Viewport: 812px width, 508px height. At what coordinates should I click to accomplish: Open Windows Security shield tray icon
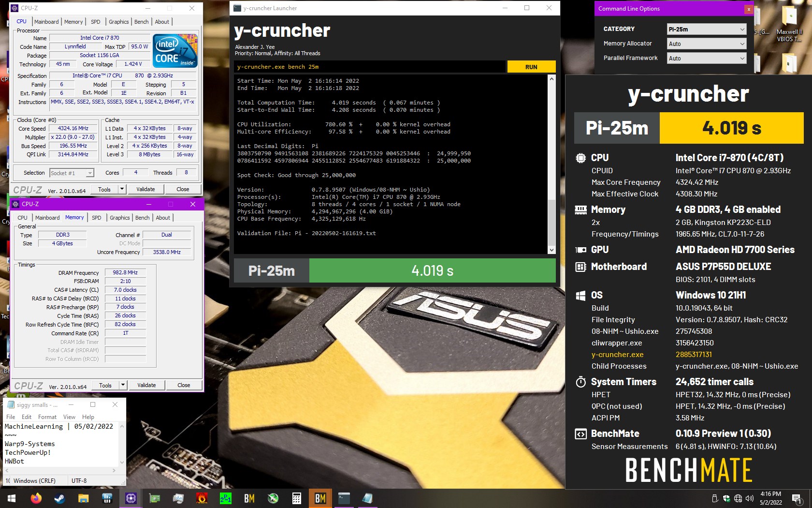tap(726, 498)
